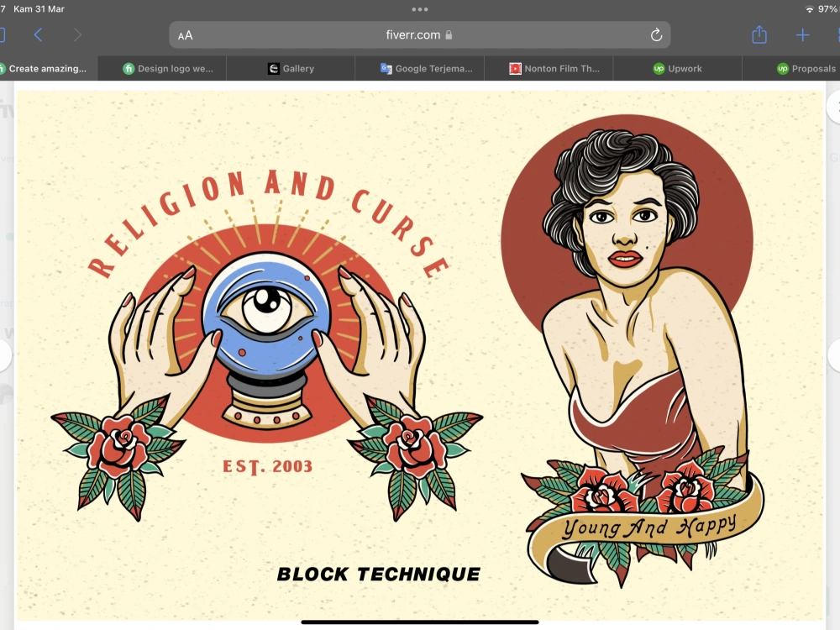840x630 pixels.
Task: Click the Google Translate favicon on its tab
Action: (x=386, y=69)
